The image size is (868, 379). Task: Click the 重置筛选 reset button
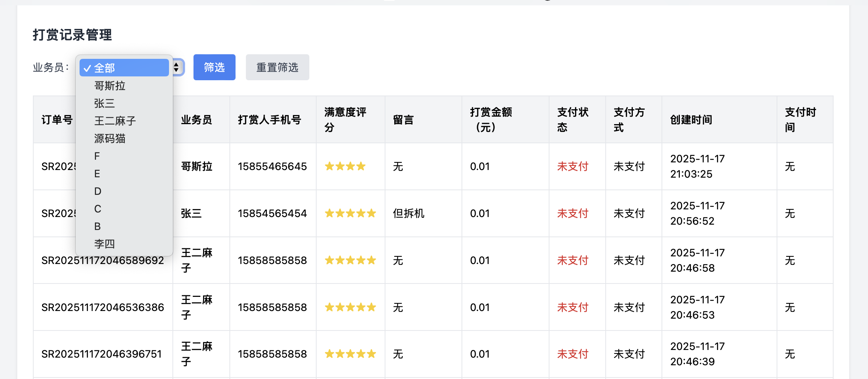[x=277, y=67]
